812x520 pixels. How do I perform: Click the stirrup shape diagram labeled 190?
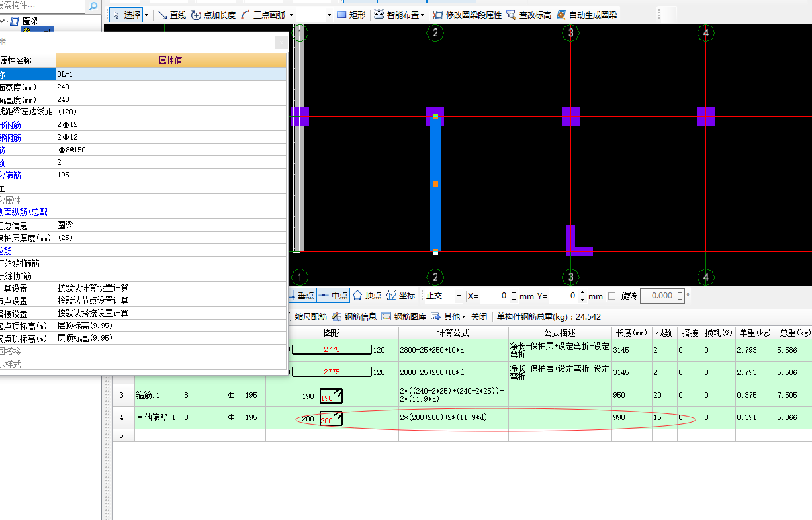pos(331,396)
